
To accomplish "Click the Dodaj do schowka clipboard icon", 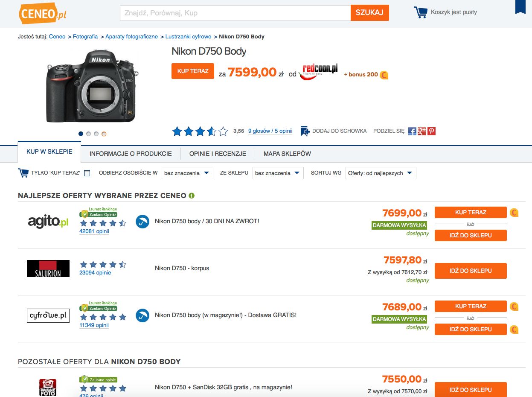I will point(305,131).
